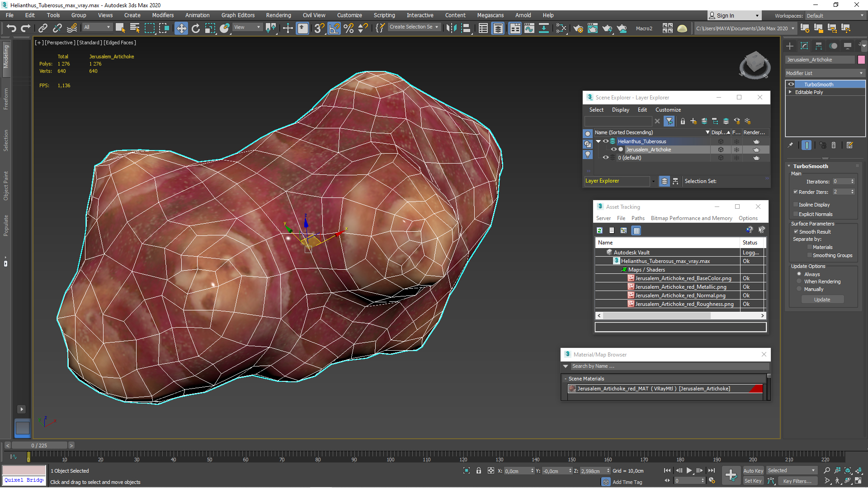Click the Set Keys large plus button
The width and height of the screenshot is (868, 488).
pyautogui.click(x=731, y=475)
